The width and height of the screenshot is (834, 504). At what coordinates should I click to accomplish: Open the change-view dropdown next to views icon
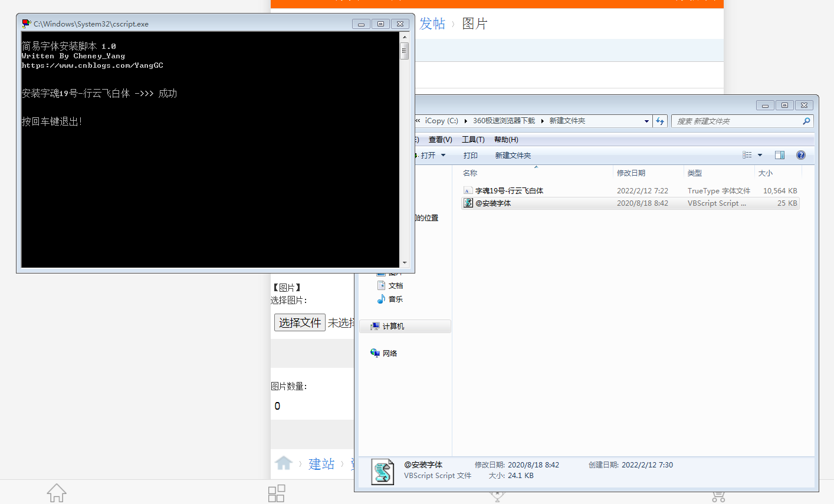[760, 154]
